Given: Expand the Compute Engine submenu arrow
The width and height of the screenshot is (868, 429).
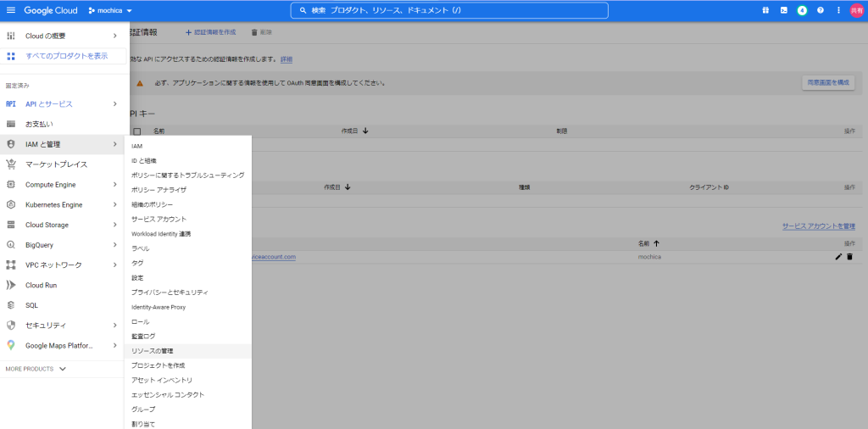Looking at the screenshot, I should 114,185.
